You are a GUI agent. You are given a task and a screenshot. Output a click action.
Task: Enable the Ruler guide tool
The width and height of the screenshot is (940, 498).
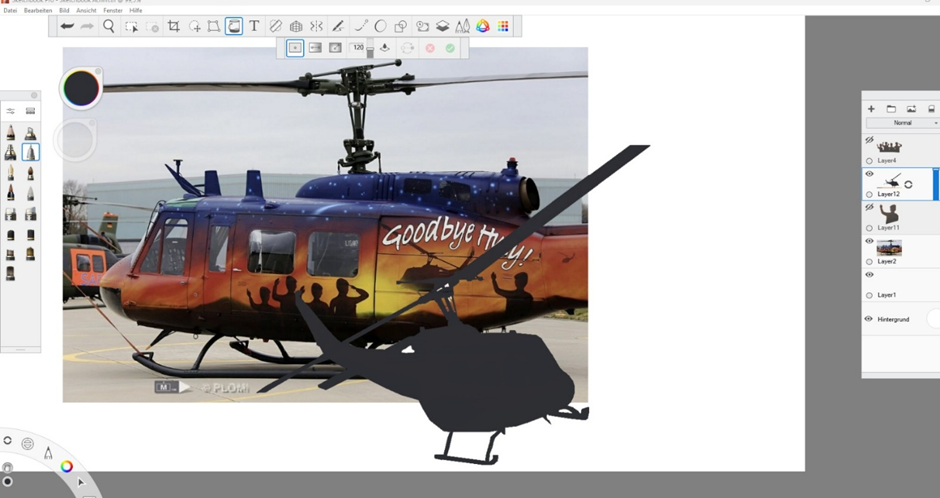(275, 26)
